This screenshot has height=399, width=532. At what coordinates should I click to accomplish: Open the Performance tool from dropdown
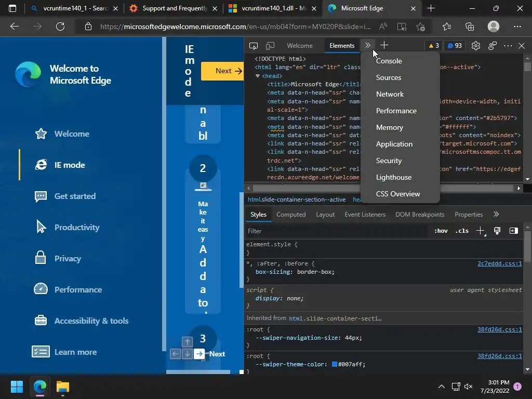pos(396,111)
